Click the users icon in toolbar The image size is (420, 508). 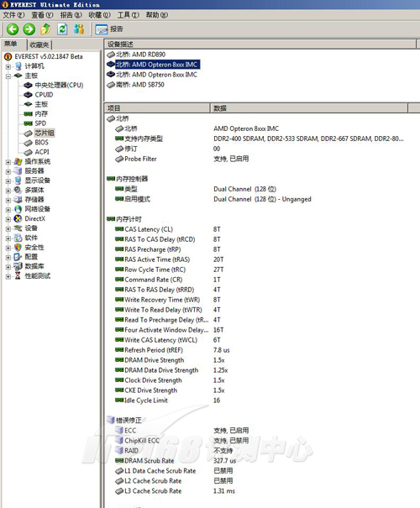tap(79, 29)
